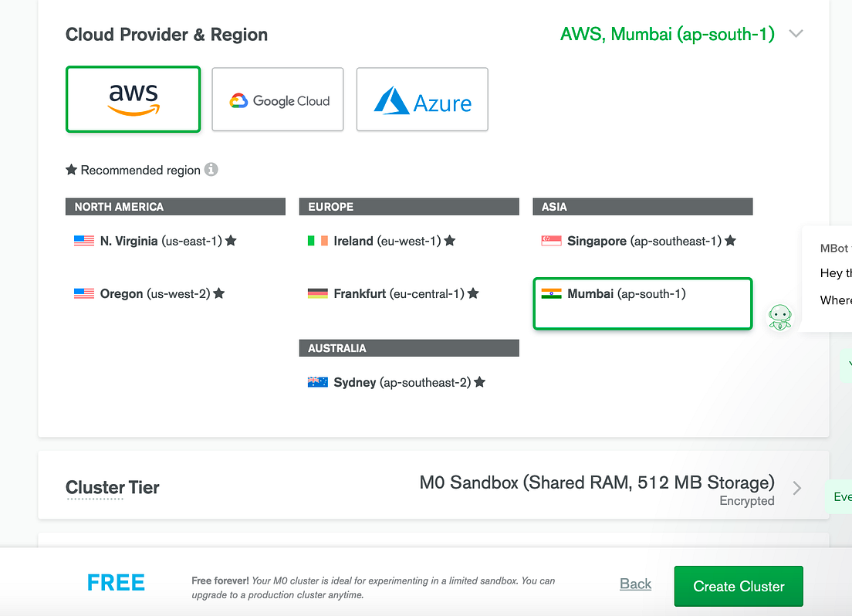Screen dimensions: 852x616
Task: Switch to the Ireland (eu-west-1) region
Action: 386,240
